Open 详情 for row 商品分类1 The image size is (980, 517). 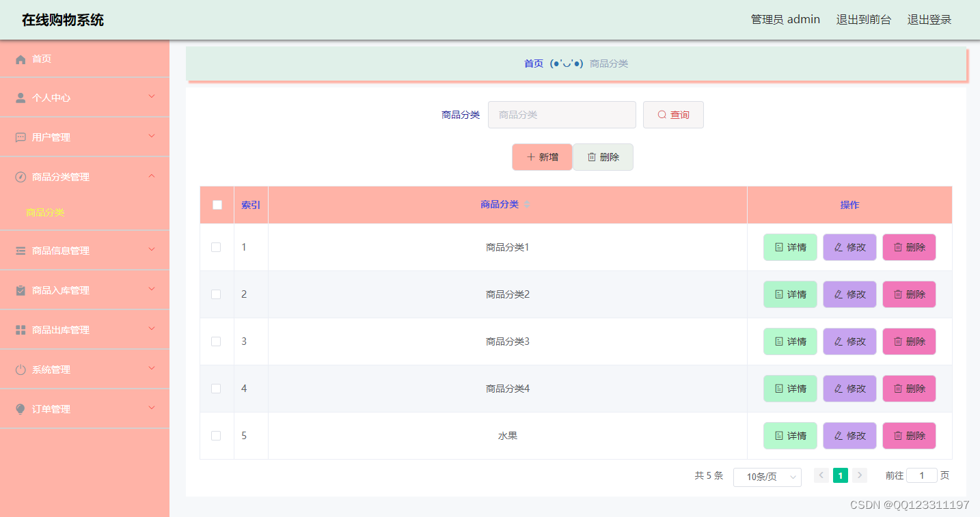[790, 247]
